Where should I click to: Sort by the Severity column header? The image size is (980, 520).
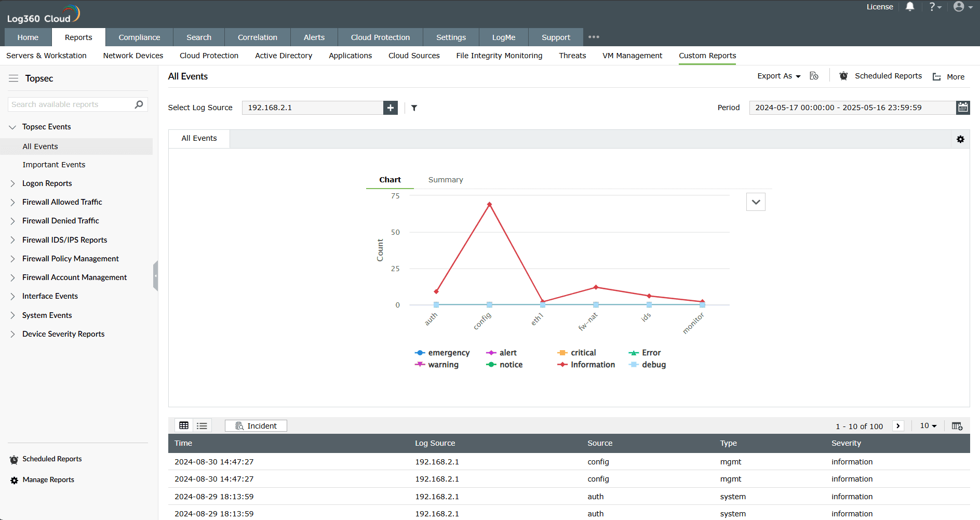click(x=846, y=443)
